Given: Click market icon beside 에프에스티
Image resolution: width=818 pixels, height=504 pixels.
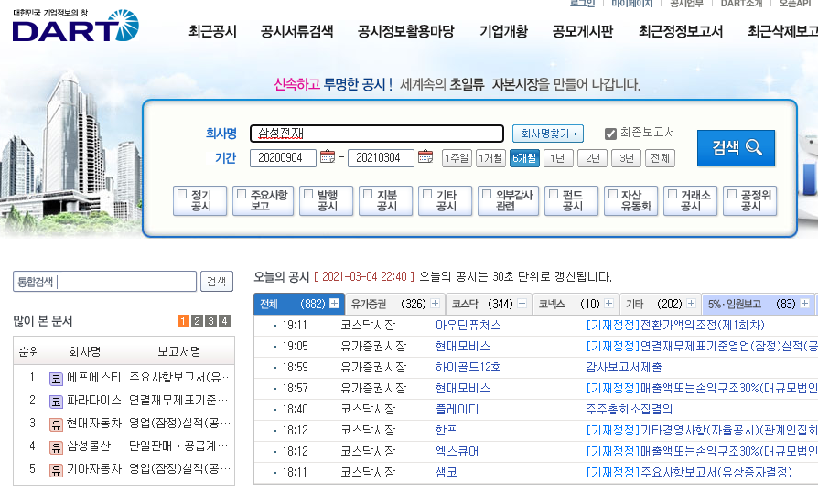Looking at the screenshot, I should pos(56,379).
